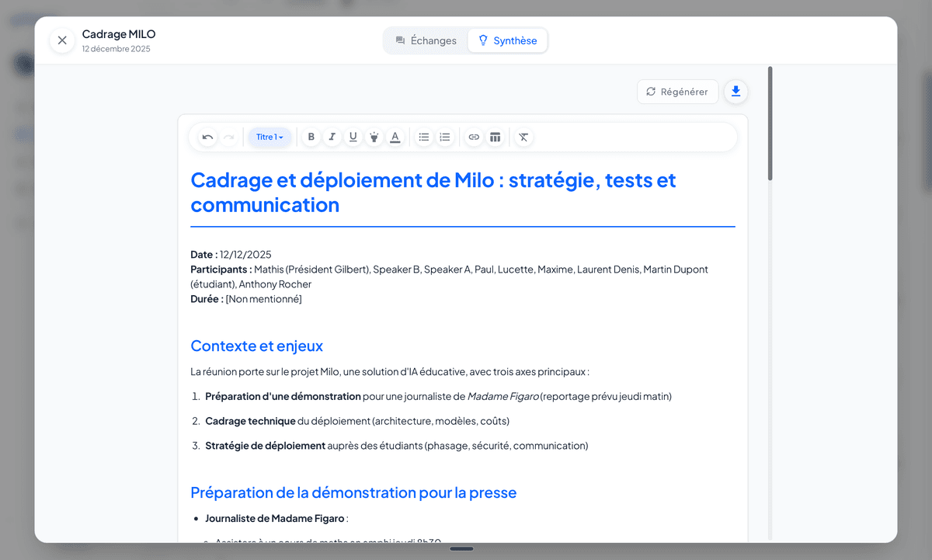Switch to the Échanges tab

click(426, 40)
